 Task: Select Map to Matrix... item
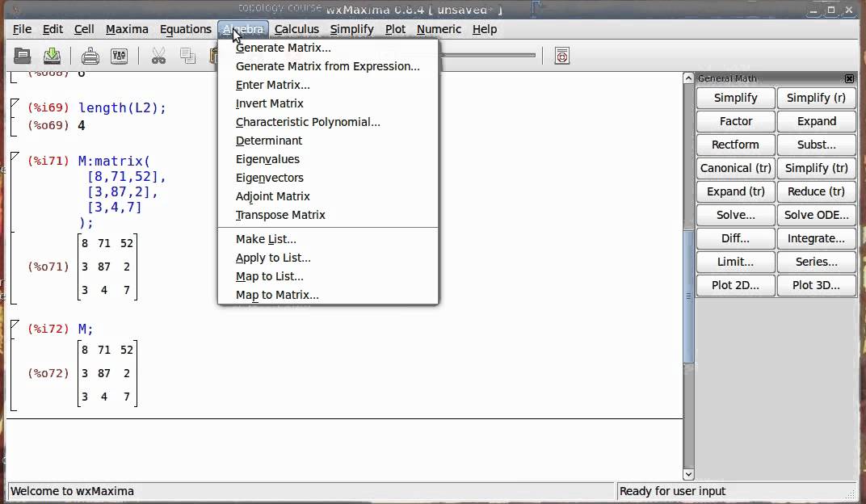[x=328, y=296]
